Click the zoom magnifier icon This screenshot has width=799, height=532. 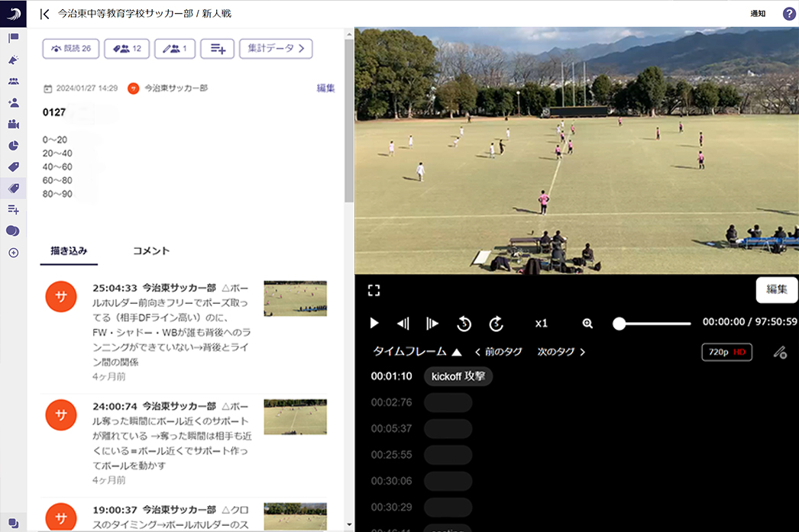tap(587, 323)
